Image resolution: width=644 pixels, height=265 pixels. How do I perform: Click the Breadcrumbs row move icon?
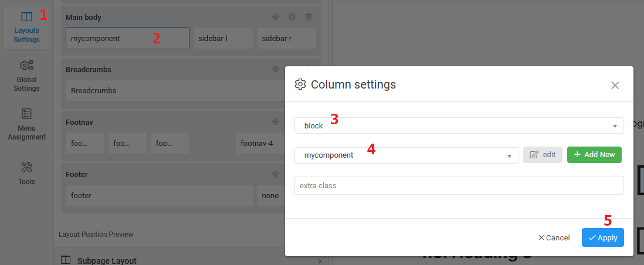coord(276,69)
